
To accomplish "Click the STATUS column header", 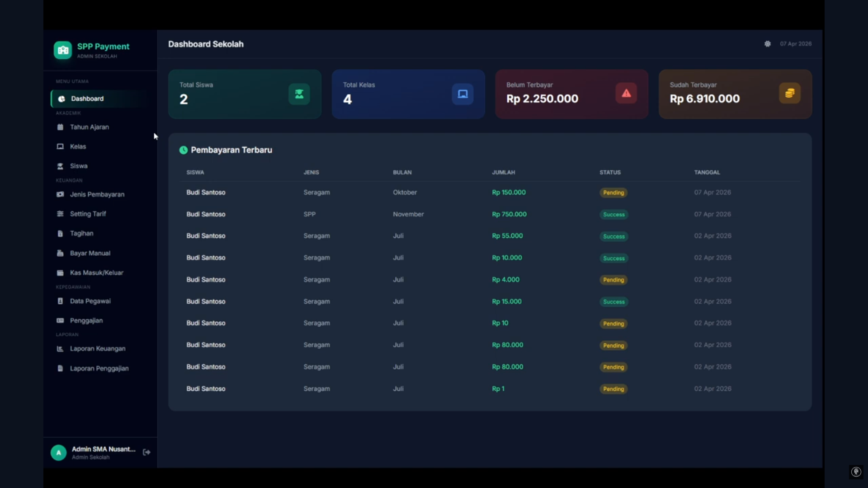I will [610, 172].
